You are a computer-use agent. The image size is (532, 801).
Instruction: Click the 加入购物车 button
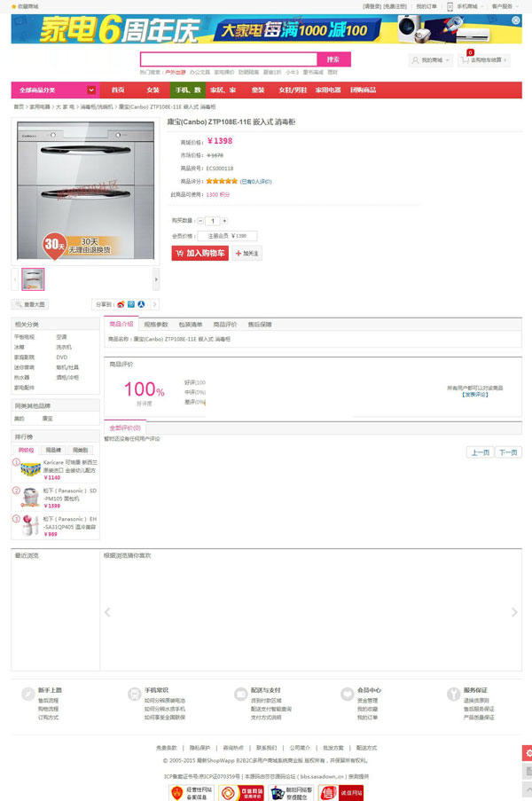tap(200, 254)
